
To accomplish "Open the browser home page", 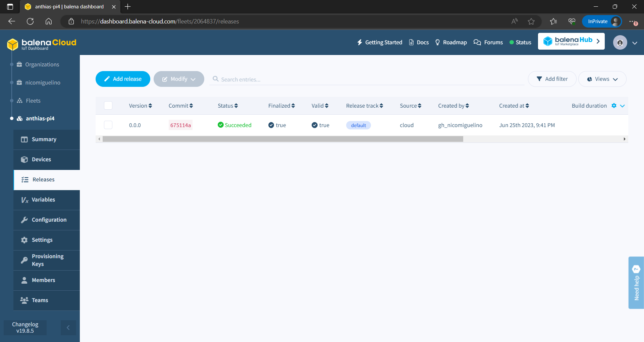I will point(49,21).
